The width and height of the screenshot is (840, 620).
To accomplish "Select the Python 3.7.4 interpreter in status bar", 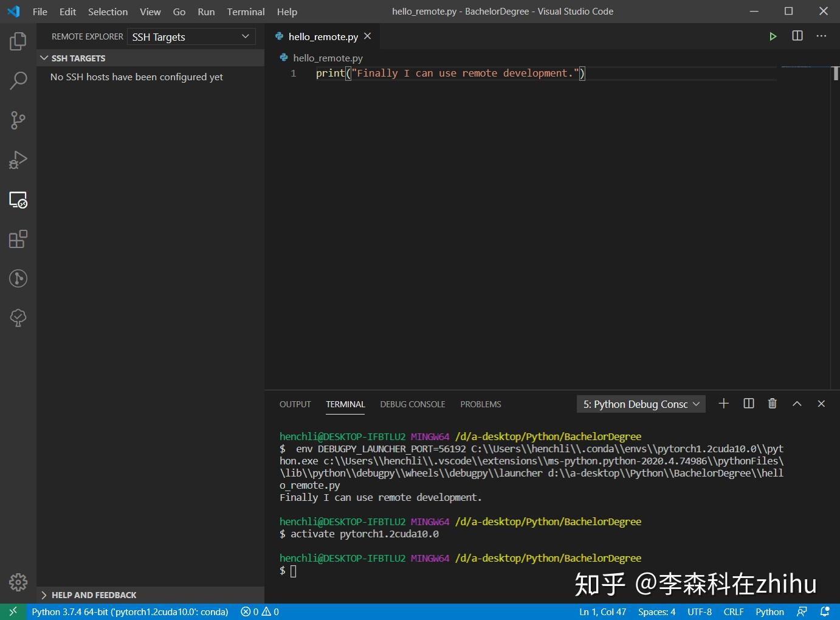I will (x=129, y=611).
